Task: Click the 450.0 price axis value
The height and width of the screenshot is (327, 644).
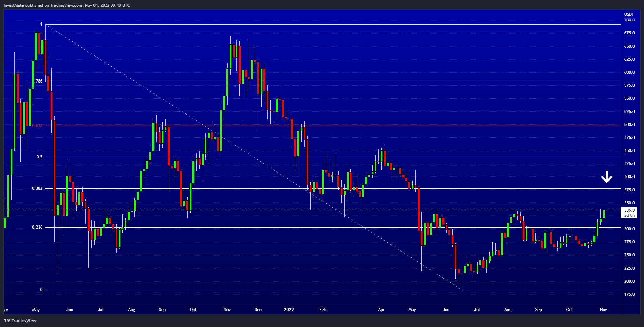Action: pos(629,151)
